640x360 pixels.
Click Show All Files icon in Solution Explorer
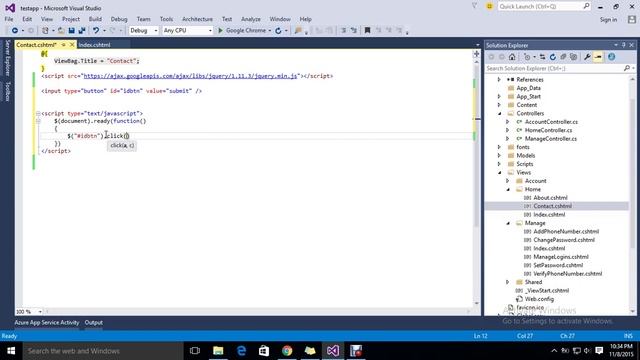coord(573,57)
